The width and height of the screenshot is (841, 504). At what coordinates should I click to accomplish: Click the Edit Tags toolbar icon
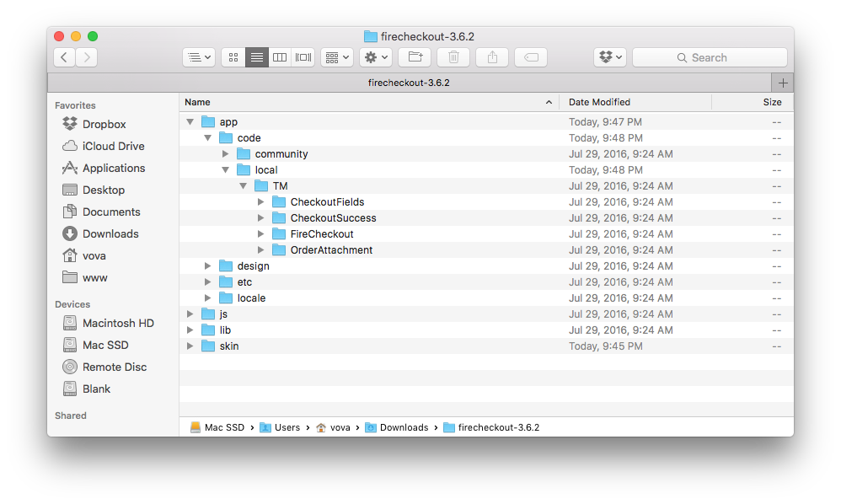click(531, 57)
